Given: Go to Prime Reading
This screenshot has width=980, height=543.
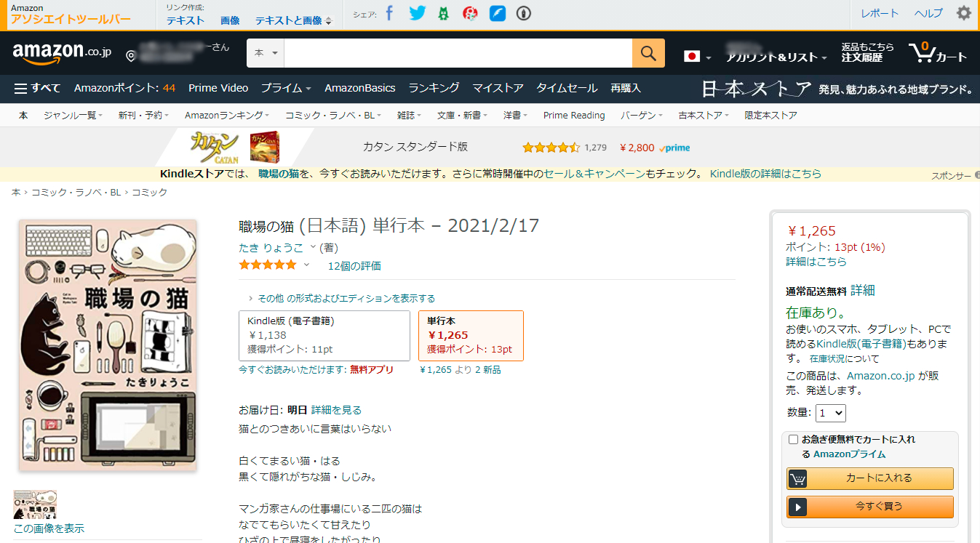Looking at the screenshot, I should 574,115.
